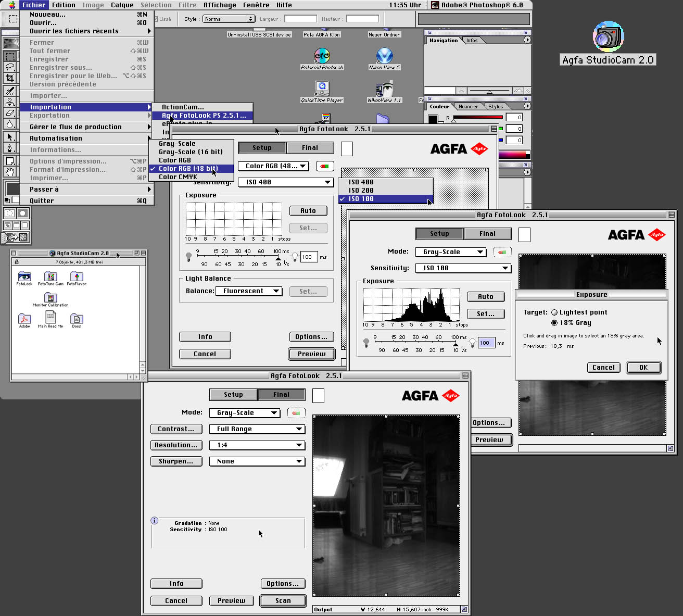The image size is (683, 616).
Task: Open the Style dropdown set to Normal
Action: pos(228,19)
